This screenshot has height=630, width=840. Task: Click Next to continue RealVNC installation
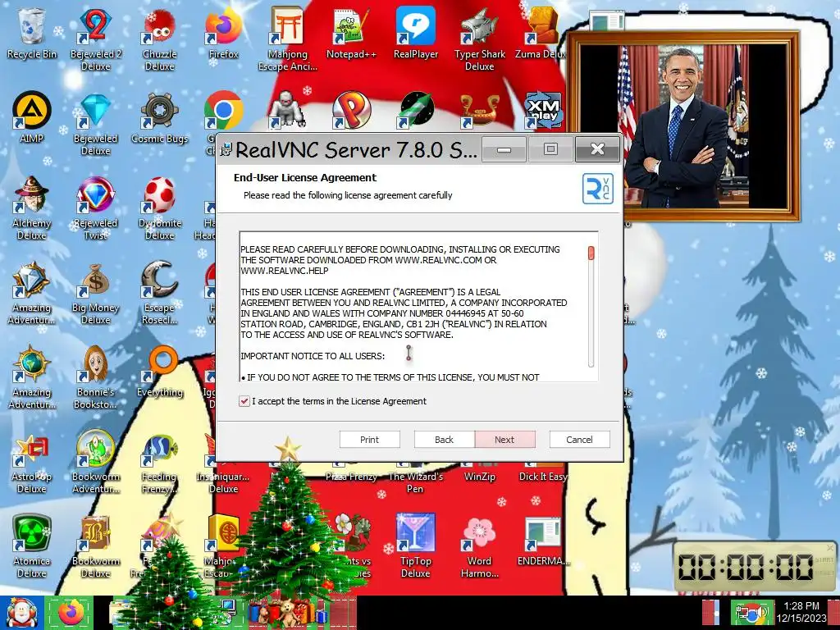point(504,440)
